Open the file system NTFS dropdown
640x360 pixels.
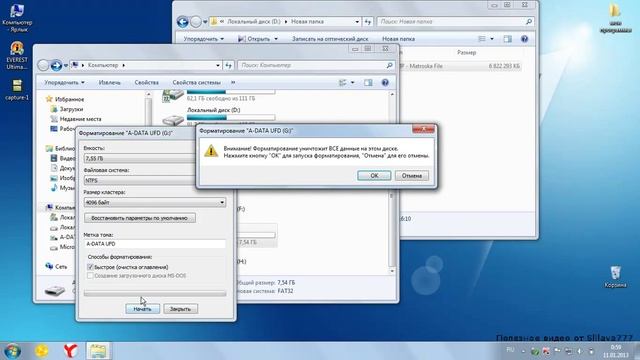(139, 180)
